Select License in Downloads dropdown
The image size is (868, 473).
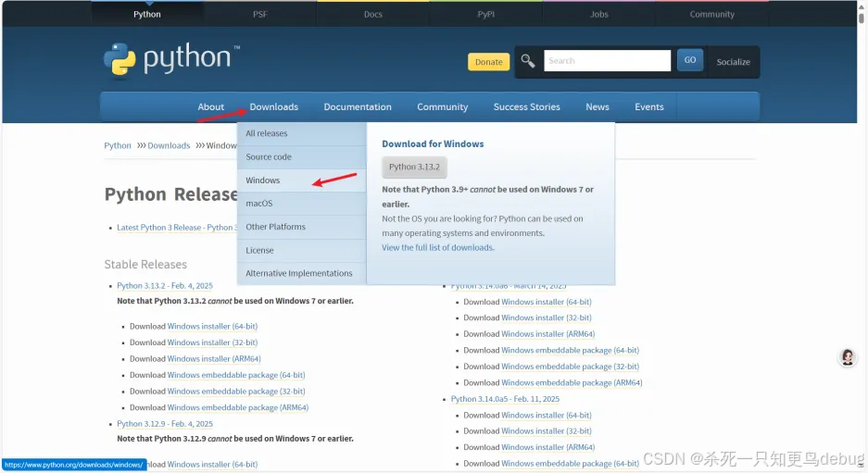302,250
